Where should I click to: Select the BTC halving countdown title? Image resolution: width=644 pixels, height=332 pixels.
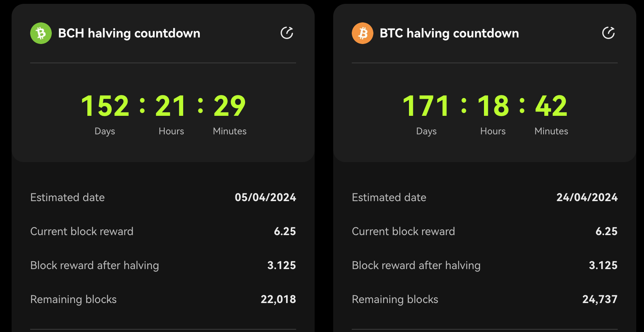coord(449,33)
